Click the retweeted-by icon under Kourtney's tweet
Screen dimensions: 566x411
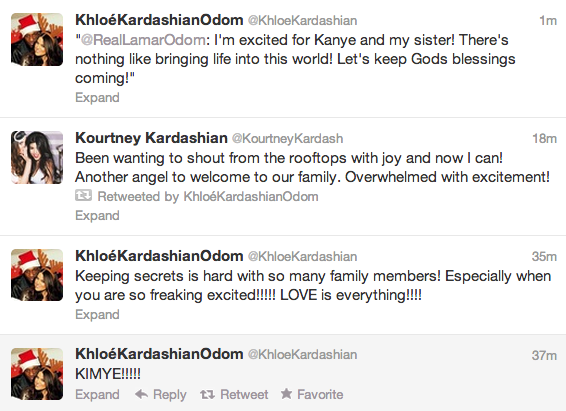(83, 196)
